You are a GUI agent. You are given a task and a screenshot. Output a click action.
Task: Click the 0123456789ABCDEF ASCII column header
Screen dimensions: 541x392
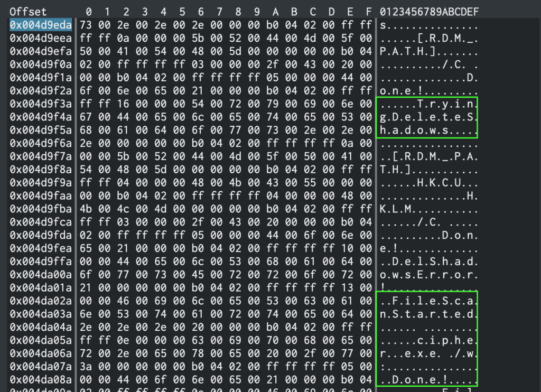428,12
